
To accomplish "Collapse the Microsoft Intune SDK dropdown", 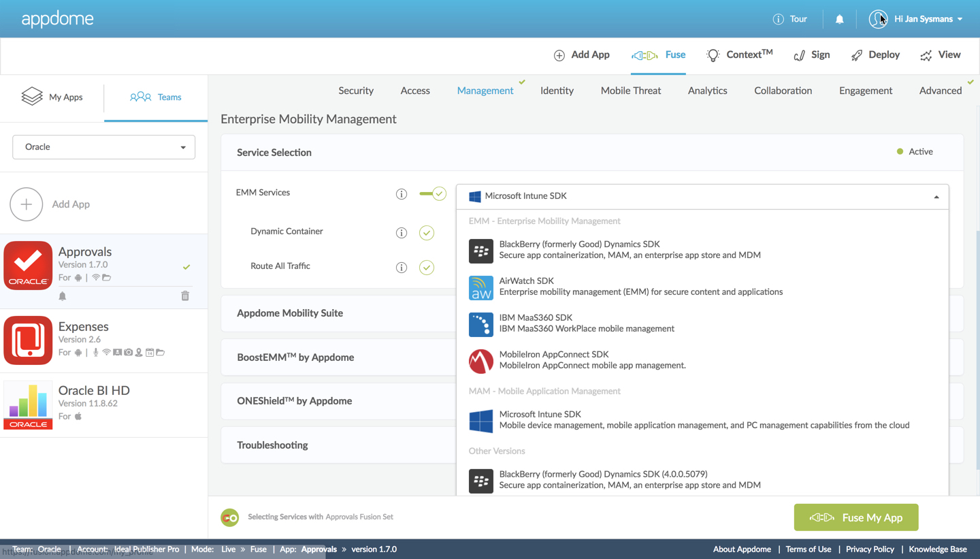I will [702, 196].
